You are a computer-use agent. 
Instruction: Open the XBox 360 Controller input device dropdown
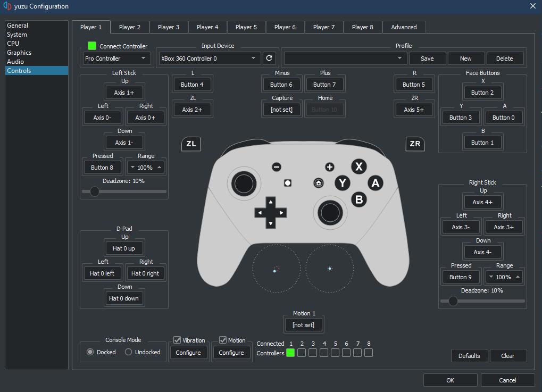pos(209,59)
